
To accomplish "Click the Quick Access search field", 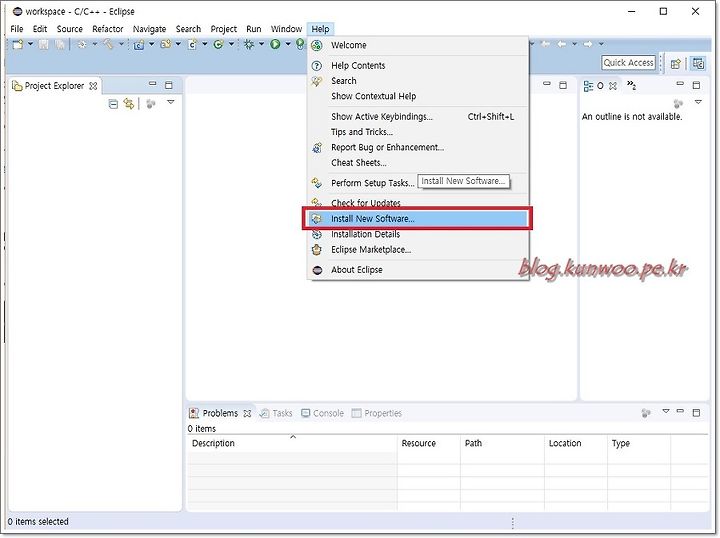I will 628,63.
